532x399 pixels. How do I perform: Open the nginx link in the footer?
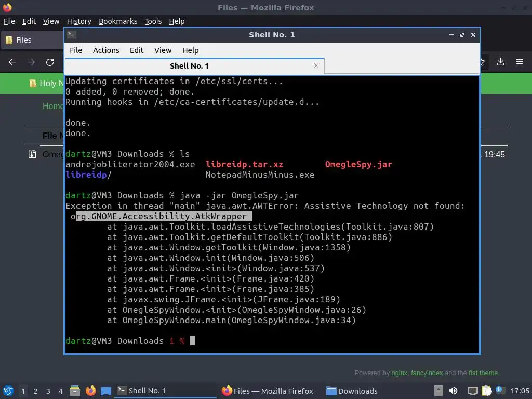399,373
